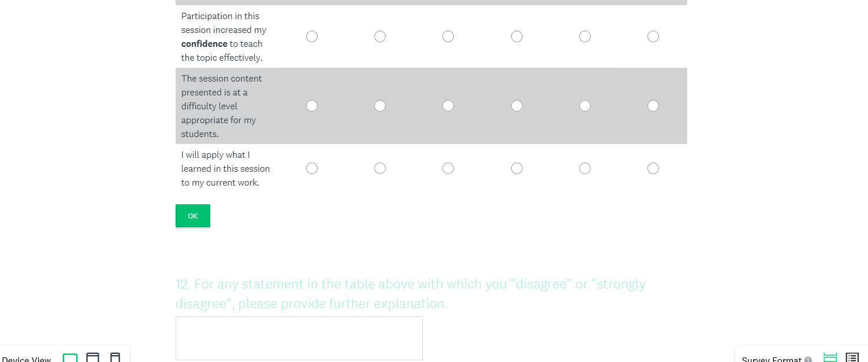Viewport: 868px width, 362px height.
Task: Choose classic list survey format icon
Action: point(852,358)
